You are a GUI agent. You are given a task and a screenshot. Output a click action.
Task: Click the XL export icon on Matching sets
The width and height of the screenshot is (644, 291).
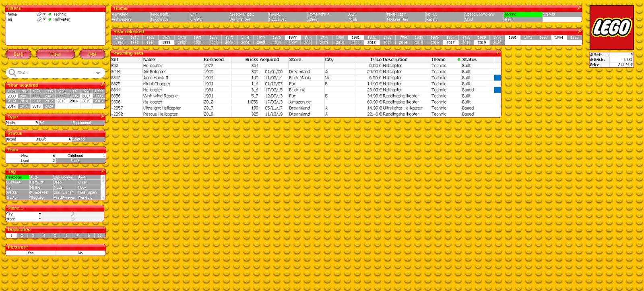[x=498, y=53]
